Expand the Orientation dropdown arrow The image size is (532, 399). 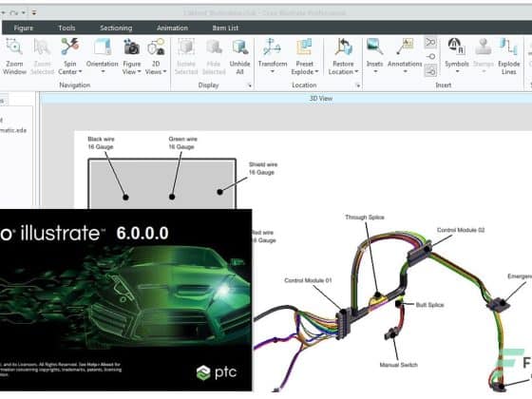click(103, 71)
